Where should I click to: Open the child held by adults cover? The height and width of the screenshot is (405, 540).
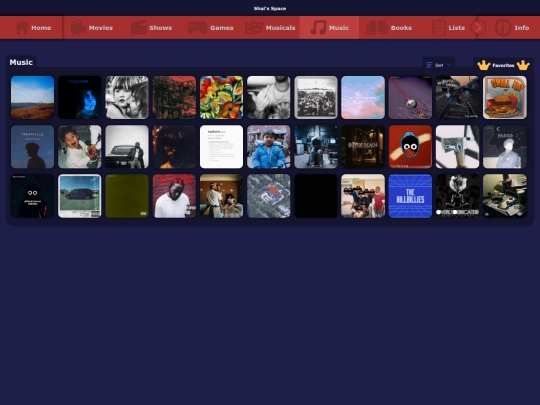[80, 147]
